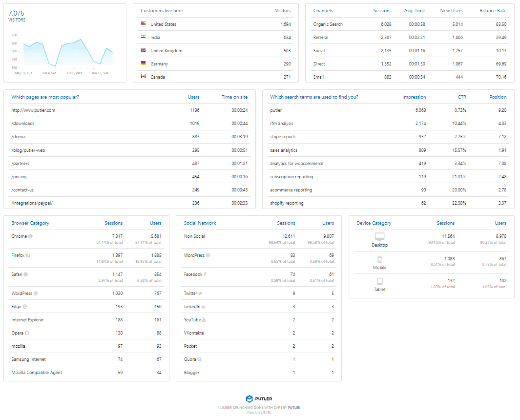
Task: Select the Samsung Internet row
Action: [86, 359]
